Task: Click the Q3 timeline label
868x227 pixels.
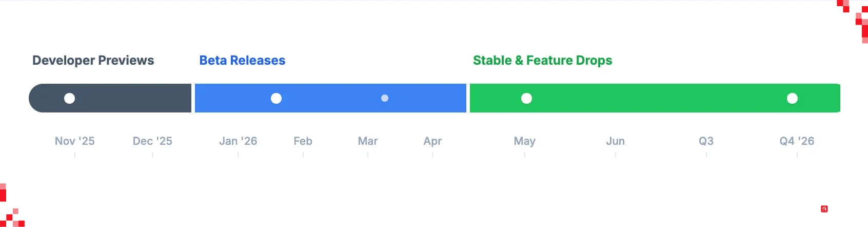Action: (706, 141)
